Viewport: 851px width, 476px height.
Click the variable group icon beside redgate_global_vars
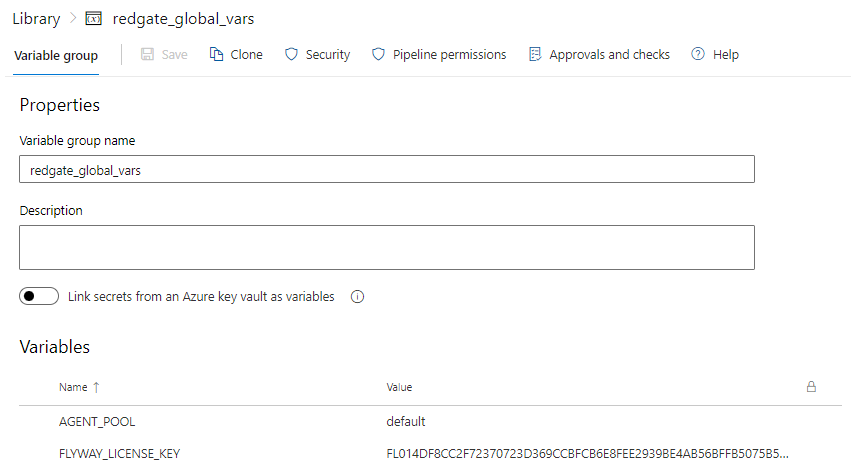[93, 19]
